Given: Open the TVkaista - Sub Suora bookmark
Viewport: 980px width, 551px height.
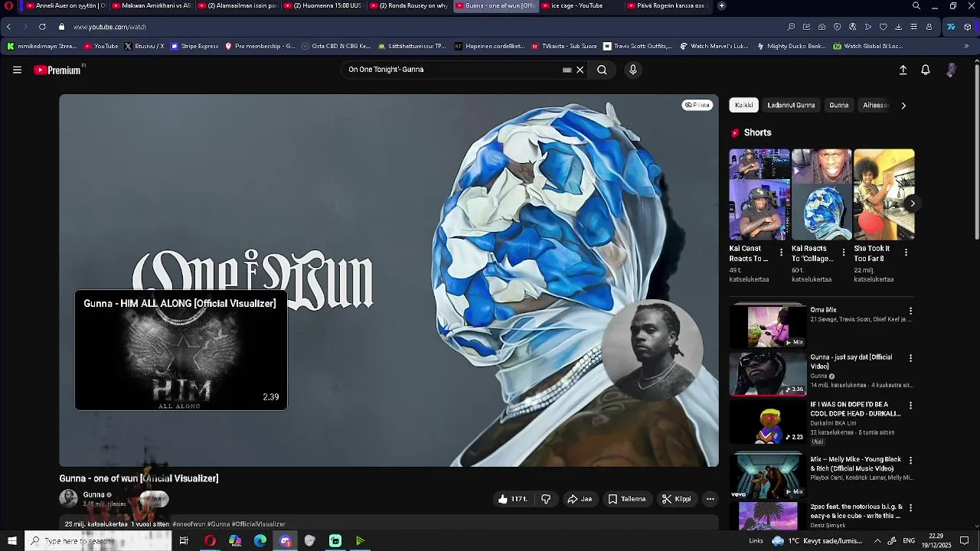Looking at the screenshot, I should (563, 46).
